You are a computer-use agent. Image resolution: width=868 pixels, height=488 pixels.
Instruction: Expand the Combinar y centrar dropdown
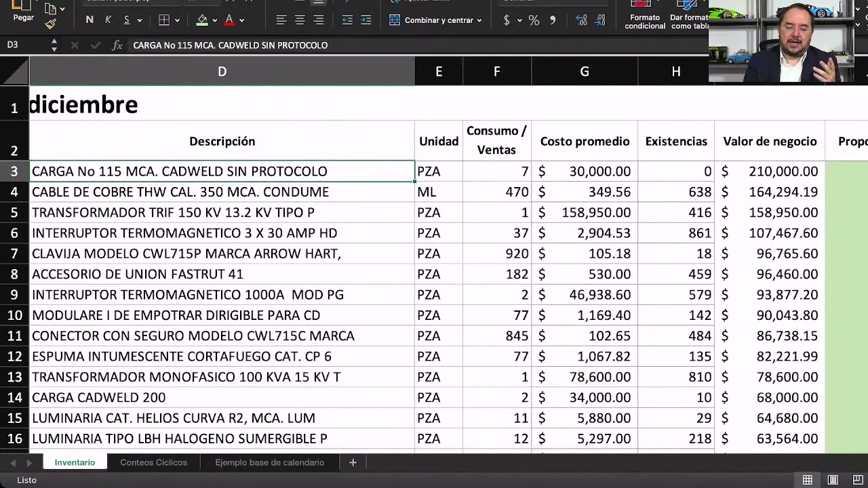point(479,20)
